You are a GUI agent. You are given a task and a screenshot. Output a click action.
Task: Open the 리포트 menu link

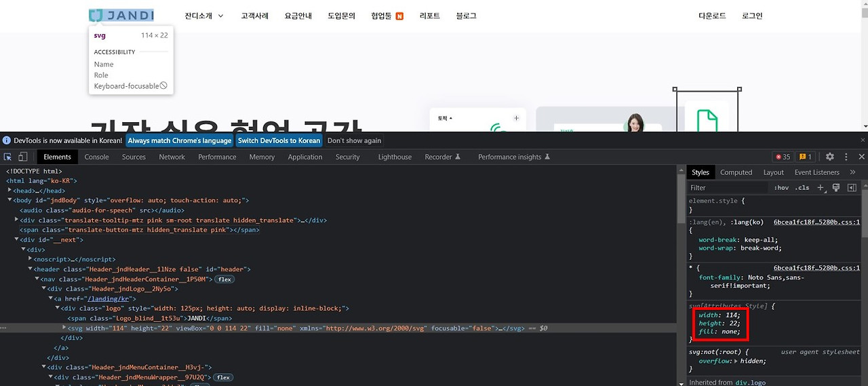pos(430,16)
